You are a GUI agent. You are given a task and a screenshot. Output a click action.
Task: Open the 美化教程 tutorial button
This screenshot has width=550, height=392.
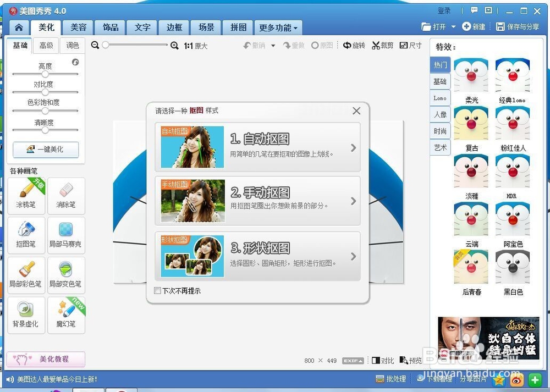point(46,359)
